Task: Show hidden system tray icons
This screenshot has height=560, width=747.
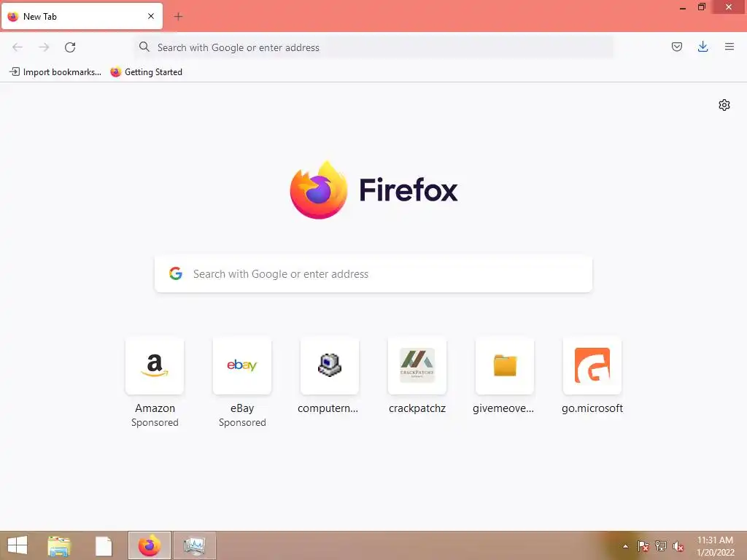Action: pos(625,547)
